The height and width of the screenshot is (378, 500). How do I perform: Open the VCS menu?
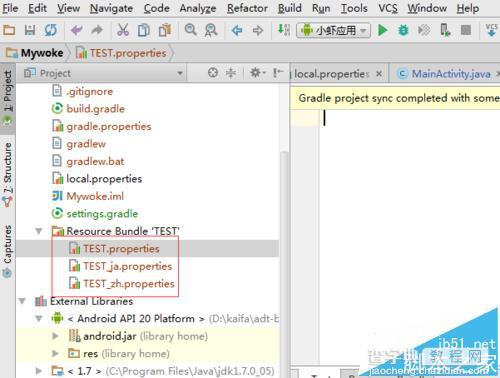(x=388, y=8)
